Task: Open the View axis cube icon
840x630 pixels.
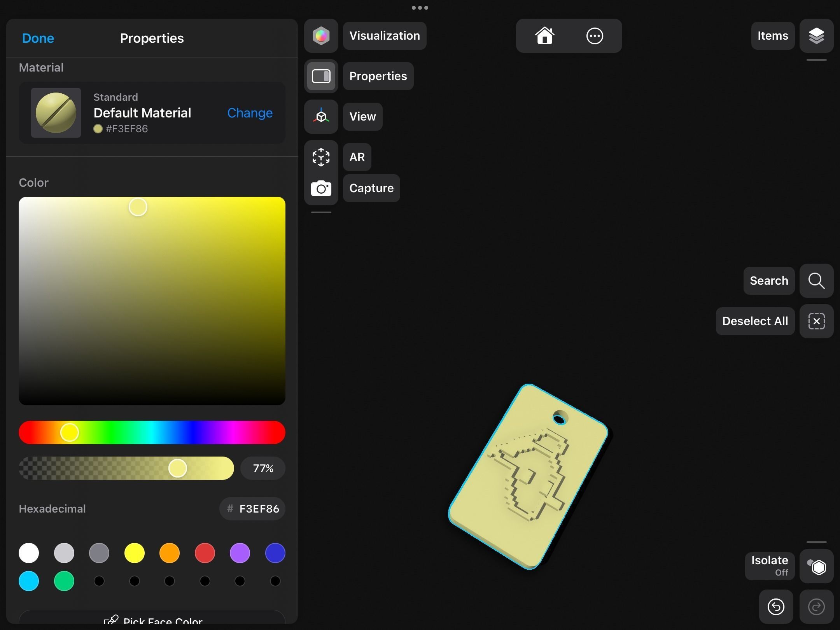Action: pos(321,117)
